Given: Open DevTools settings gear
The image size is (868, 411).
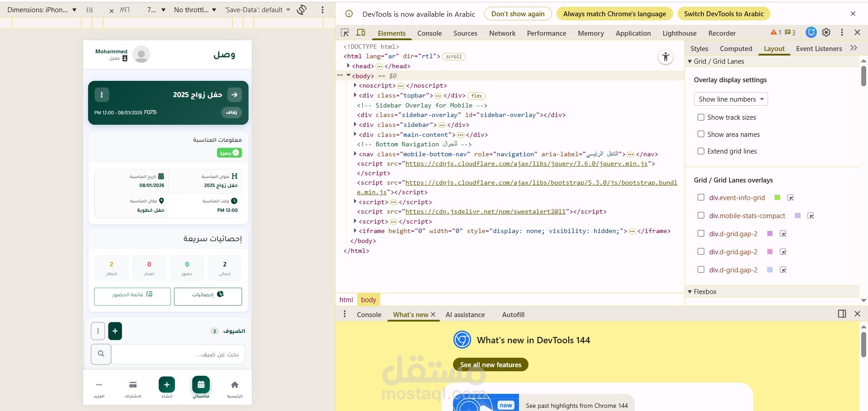Looking at the screenshot, I should click(x=826, y=33).
